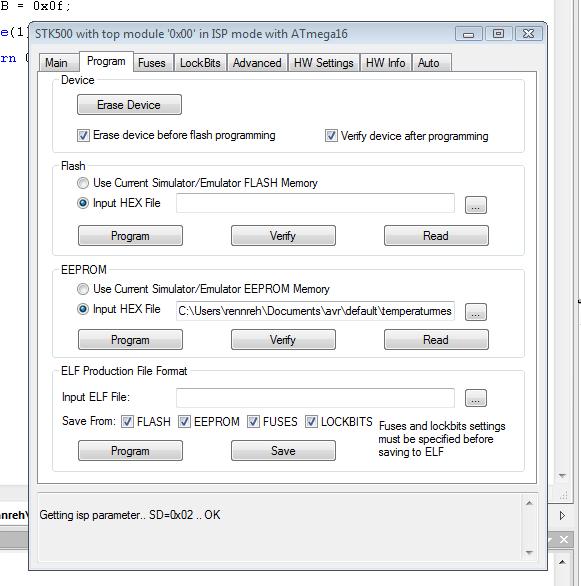Minimize the STK500 dialog

(469, 34)
